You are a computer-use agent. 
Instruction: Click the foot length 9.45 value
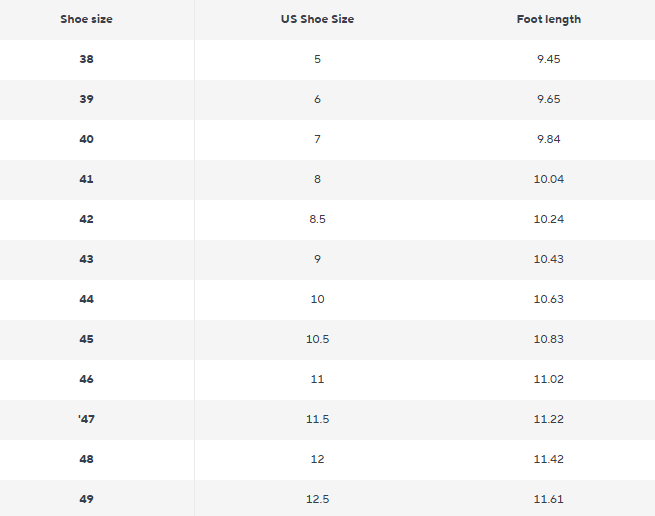click(548, 59)
